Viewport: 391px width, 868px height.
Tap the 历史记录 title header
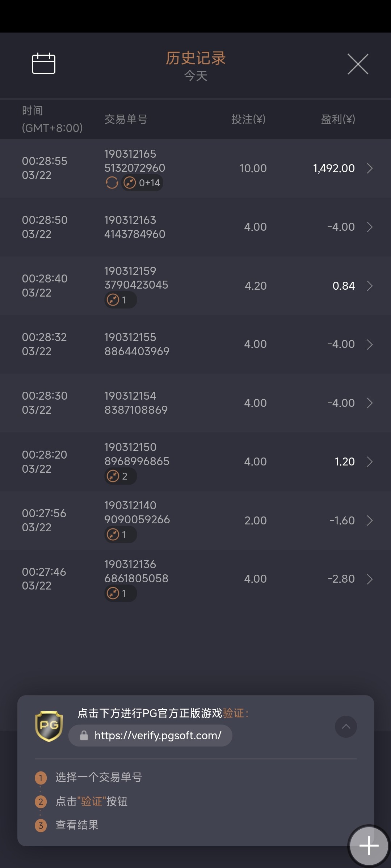click(x=195, y=58)
